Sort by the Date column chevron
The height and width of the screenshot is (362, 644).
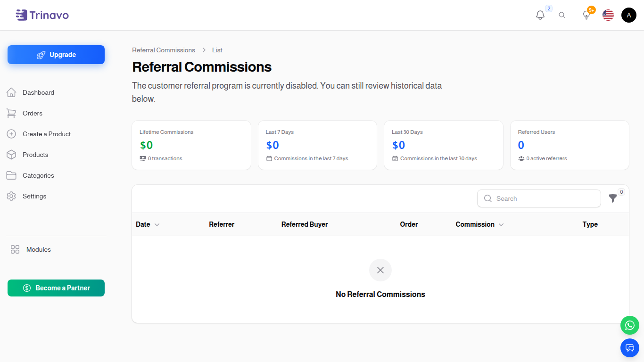coord(157,225)
